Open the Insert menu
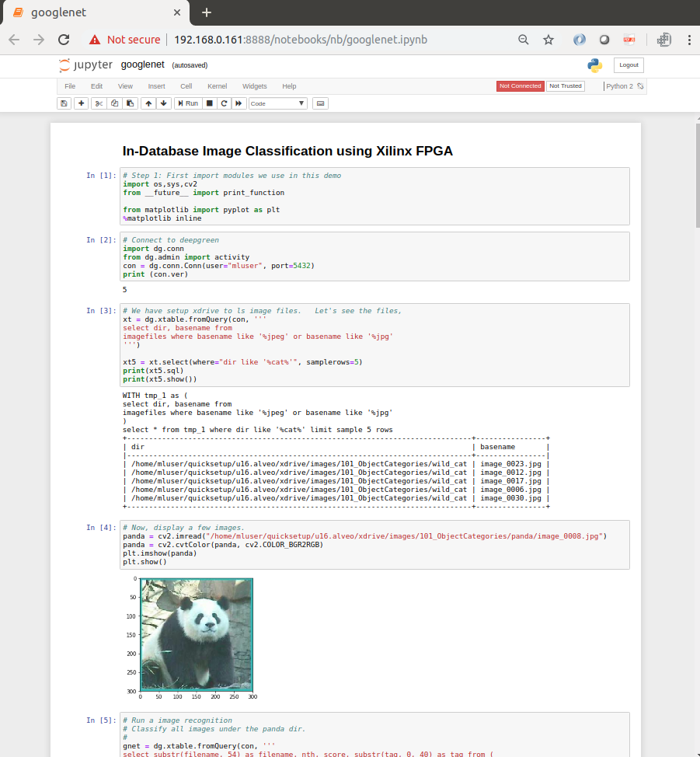This screenshot has width=700, height=757. (156, 86)
